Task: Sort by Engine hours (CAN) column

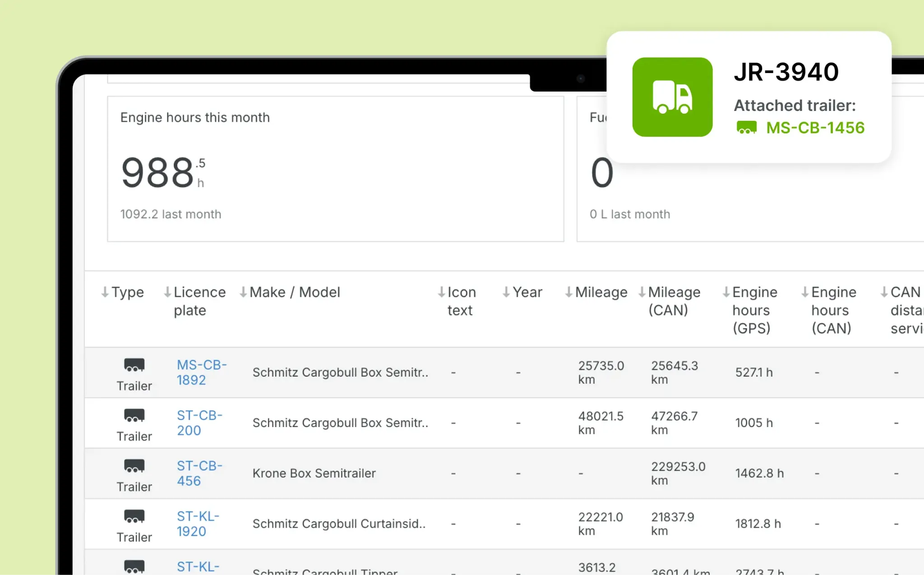Action: [833, 310]
